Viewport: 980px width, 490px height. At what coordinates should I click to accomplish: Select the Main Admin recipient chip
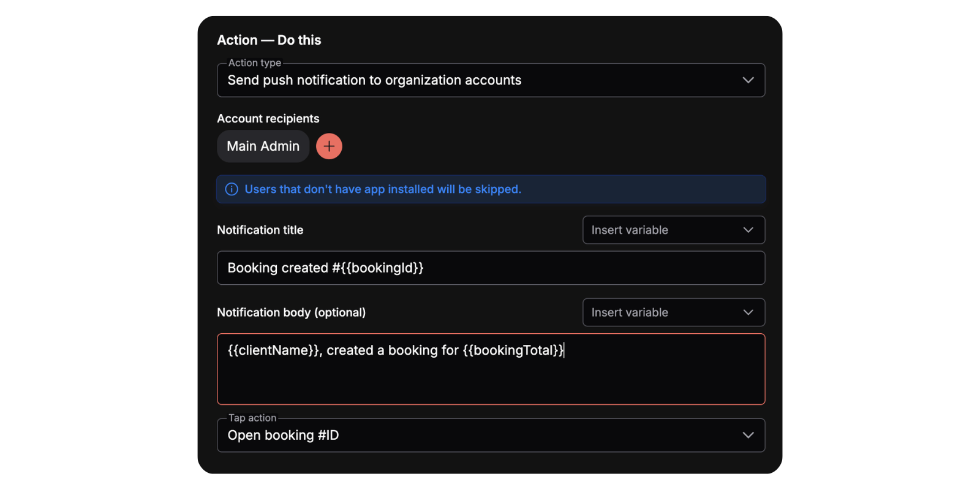coord(263,146)
